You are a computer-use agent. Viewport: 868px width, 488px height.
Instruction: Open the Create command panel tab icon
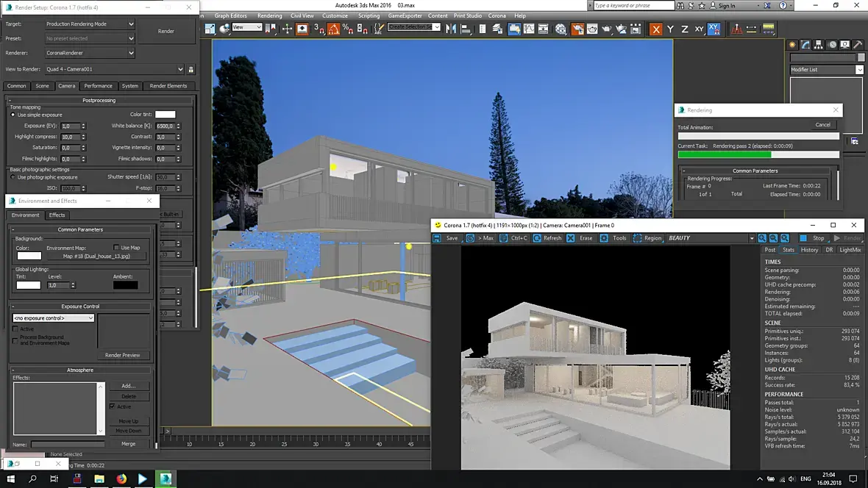792,45
